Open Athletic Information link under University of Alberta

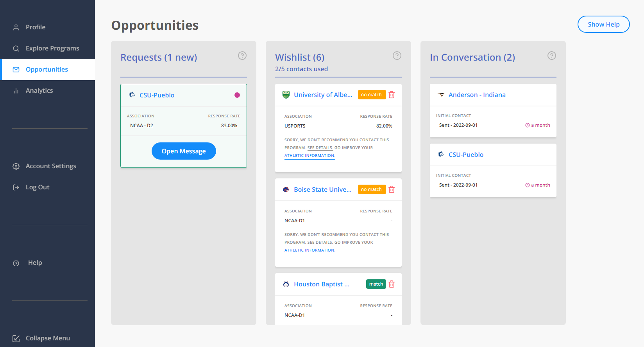coord(309,156)
